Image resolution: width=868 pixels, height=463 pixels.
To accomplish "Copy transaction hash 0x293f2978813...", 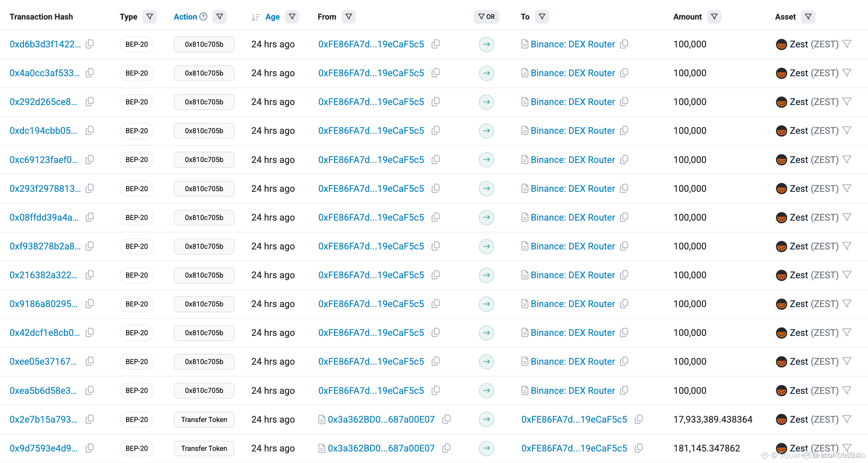I will [90, 188].
